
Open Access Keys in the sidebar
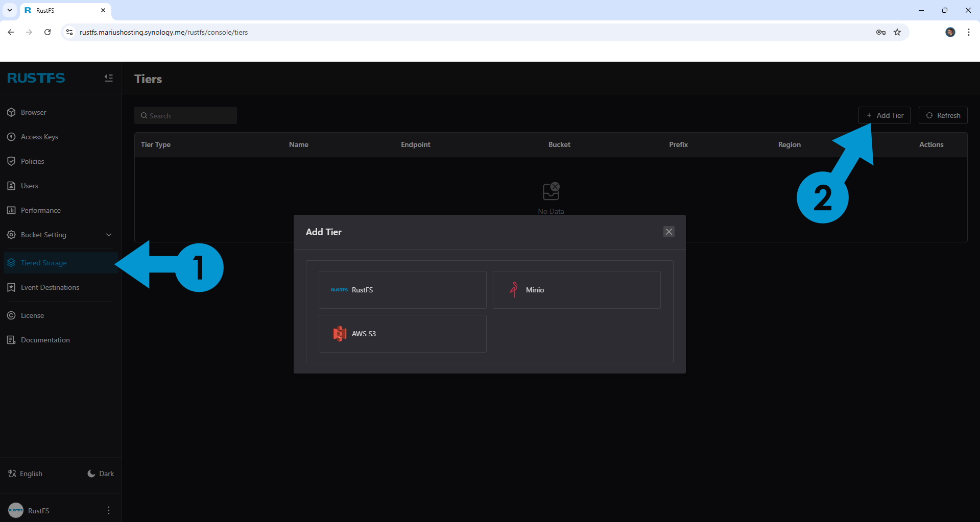coord(61,137)
